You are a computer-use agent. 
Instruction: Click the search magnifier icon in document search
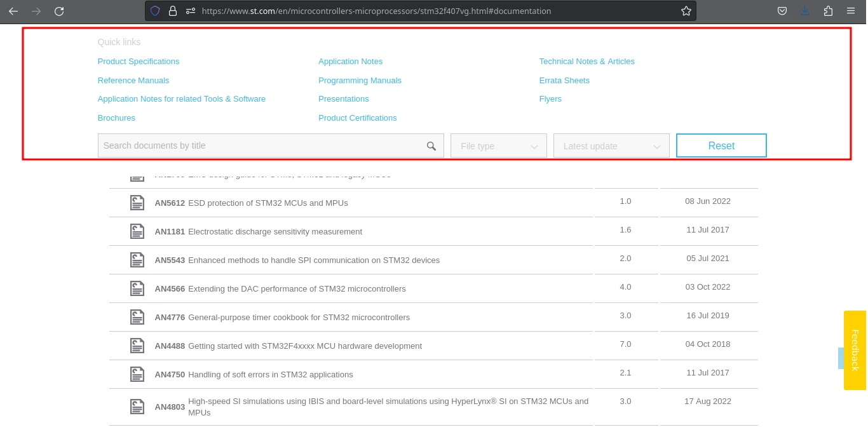[431, 146]
